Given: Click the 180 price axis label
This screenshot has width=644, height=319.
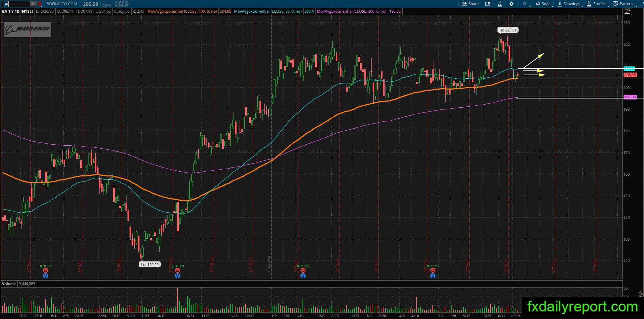Looking at the screenshot, I should click(627, 131).
